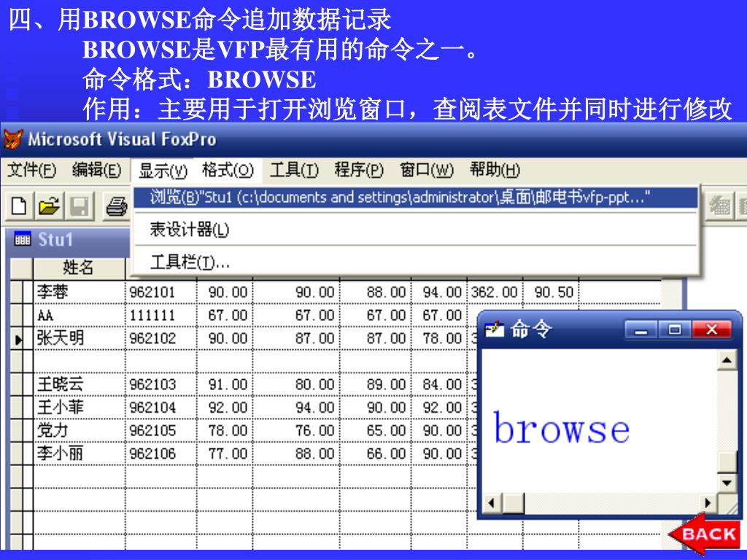The height and width of the screenshot is (560, 747).
Task: Click the 111111 ID cell
Action: 161,315
